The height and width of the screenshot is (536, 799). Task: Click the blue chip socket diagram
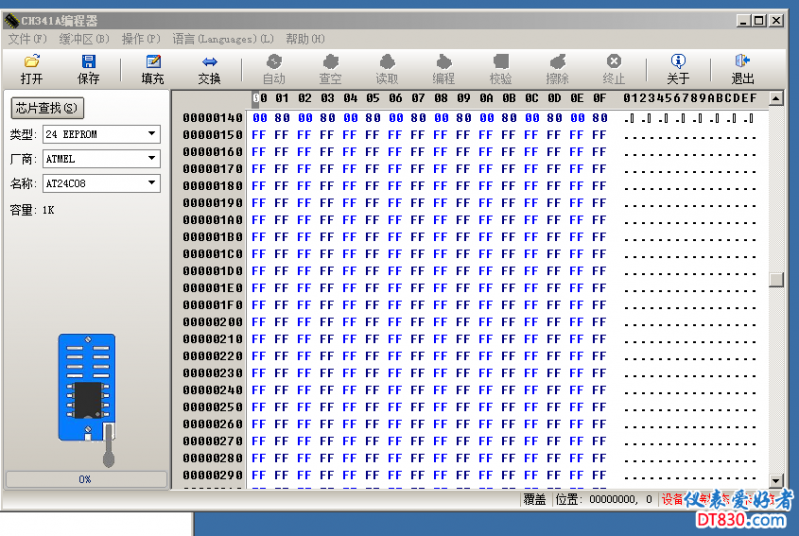(87, 386)
